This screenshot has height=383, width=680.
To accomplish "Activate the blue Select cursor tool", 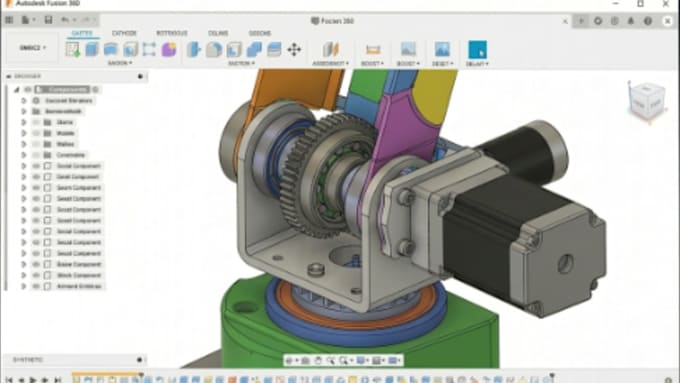I will coord(477,49).
